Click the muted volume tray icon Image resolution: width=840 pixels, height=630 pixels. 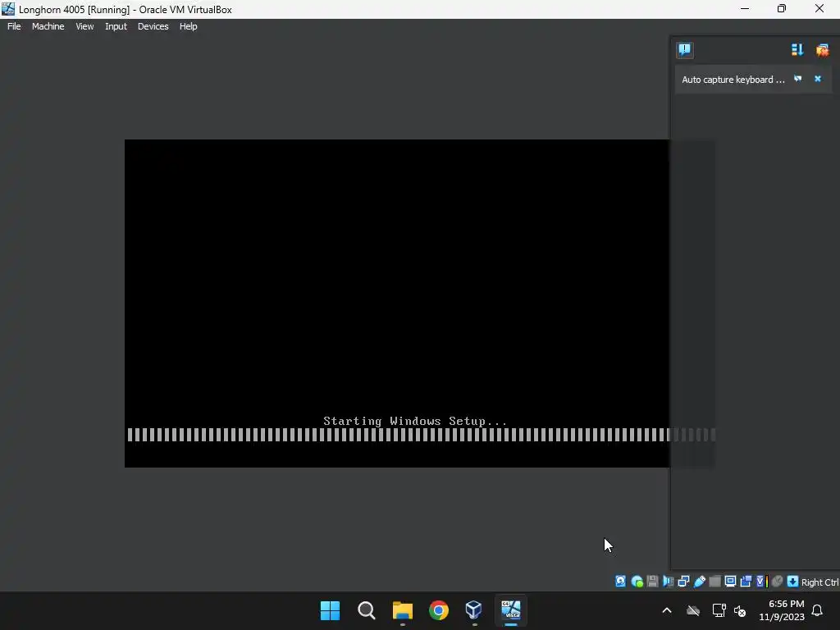pos(741,610)
